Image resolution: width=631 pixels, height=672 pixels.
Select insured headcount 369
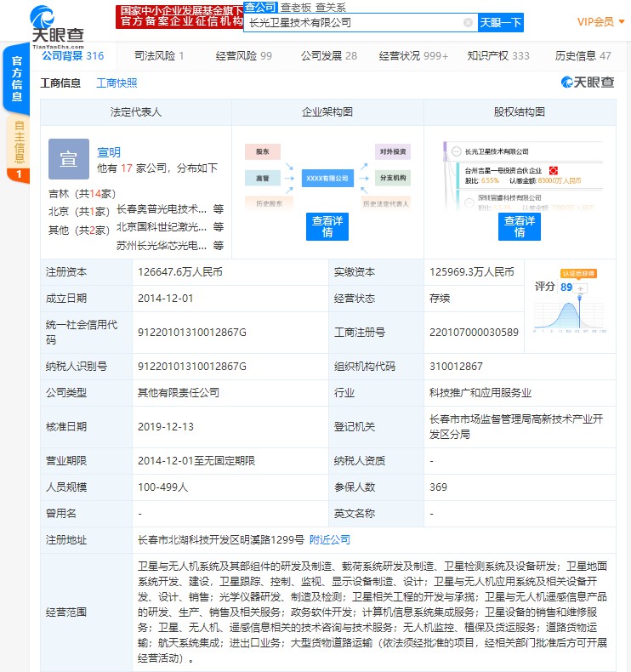point(438,487)
